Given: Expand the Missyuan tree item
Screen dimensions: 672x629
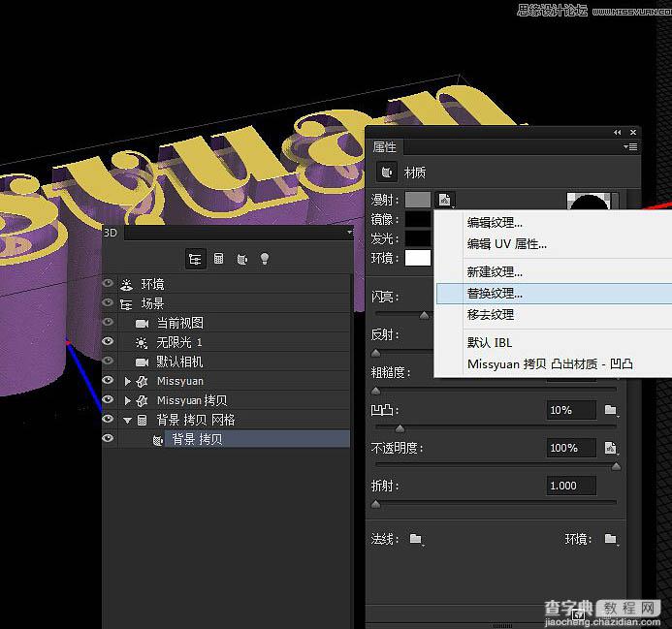Looking at the screenshot, I should (x=127, y=381).
